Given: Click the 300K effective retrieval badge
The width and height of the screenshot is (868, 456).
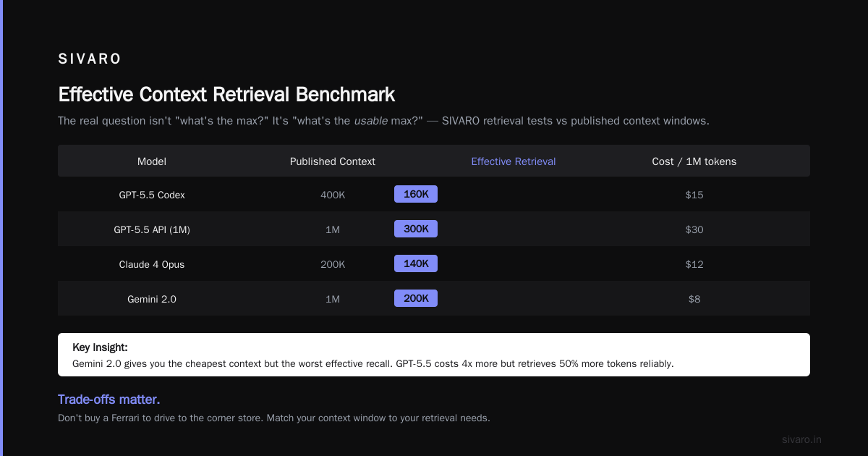Looking at the screenshot, I should [x=416, y=229].
